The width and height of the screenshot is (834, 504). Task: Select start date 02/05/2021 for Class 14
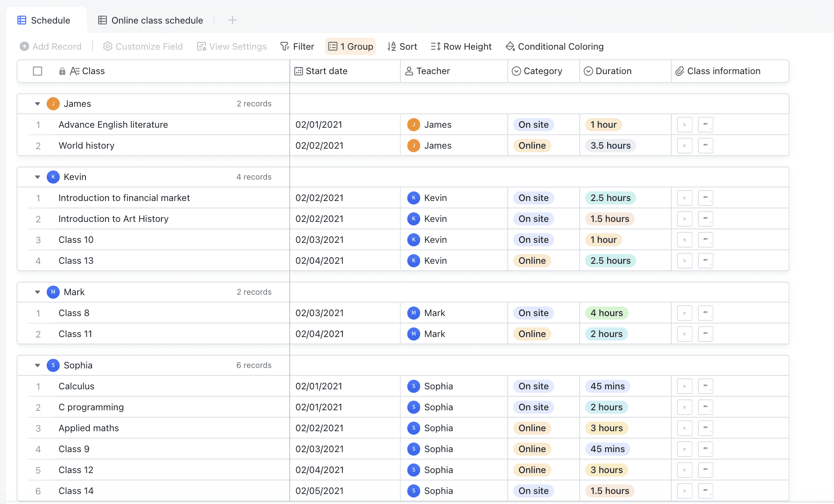click(x=345, y=491)
